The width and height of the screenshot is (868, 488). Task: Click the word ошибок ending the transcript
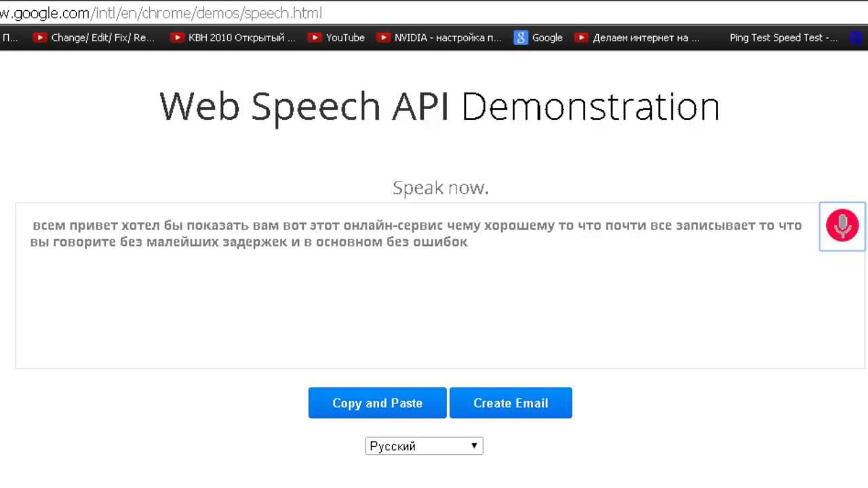[x=443, y=242]
